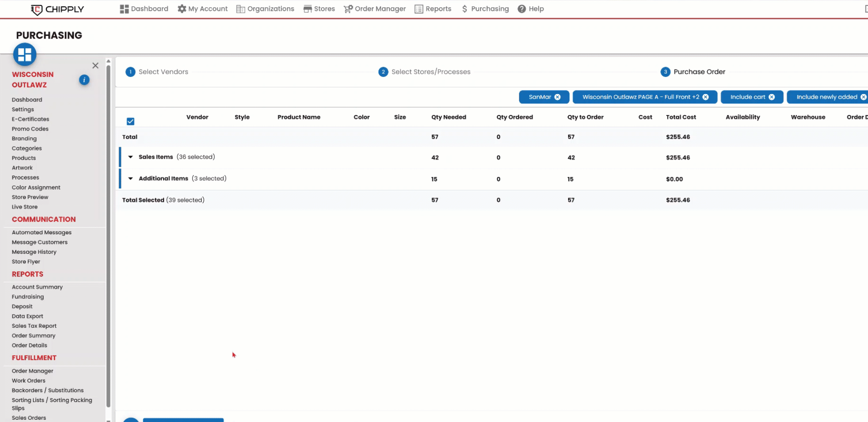Click the blue grid apps icon

tap(25, 55)
